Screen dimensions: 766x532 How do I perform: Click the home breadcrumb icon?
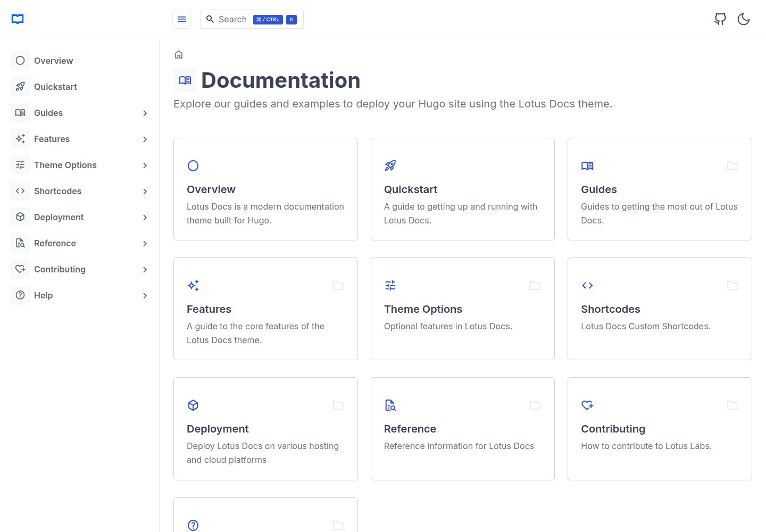tap(179, 54)
